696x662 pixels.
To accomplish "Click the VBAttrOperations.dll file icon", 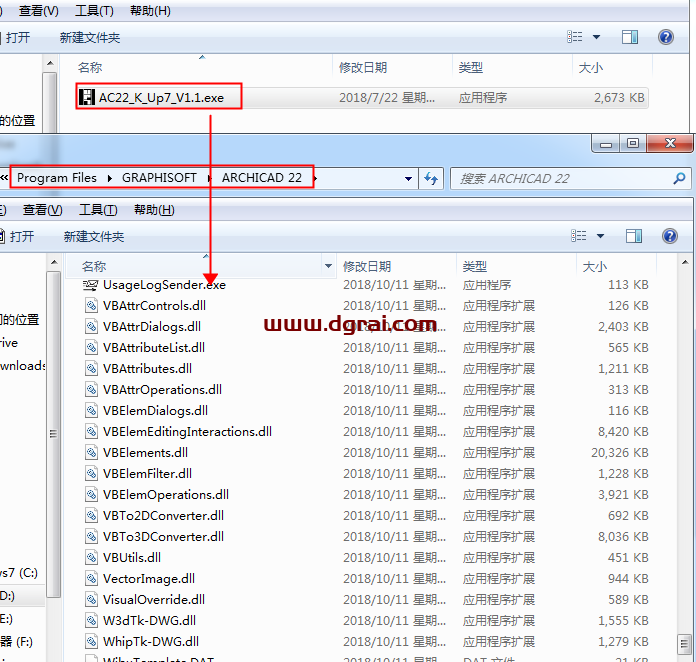I will pos(91,389).
